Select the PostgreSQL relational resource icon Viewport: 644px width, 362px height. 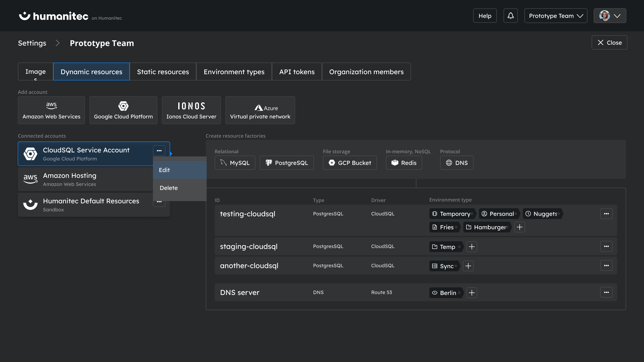[269, 163]
